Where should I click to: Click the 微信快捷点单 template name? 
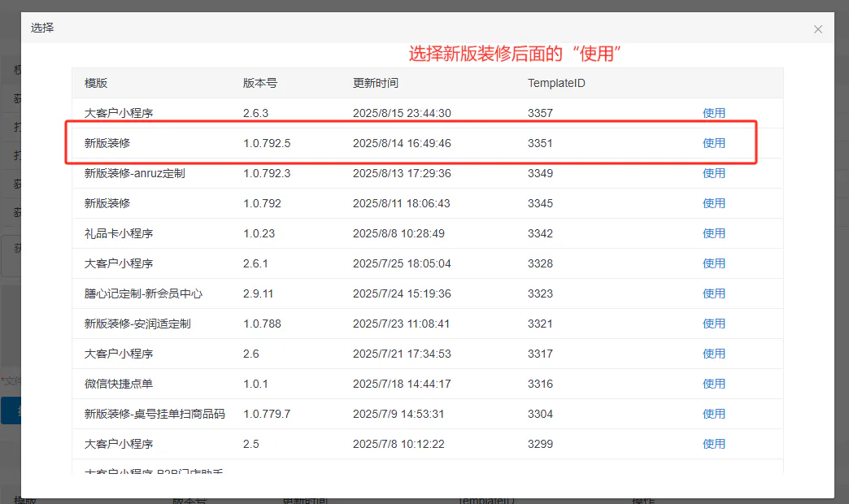(x=119, y=384)
